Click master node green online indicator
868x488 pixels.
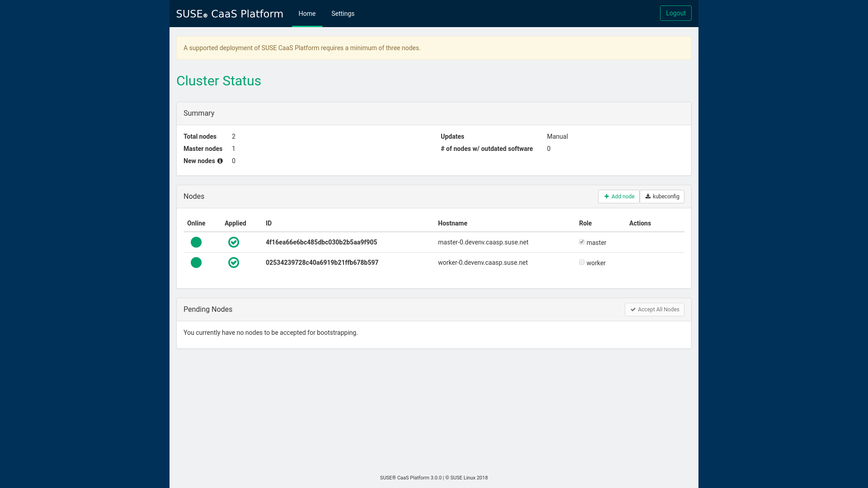point(196,242)
